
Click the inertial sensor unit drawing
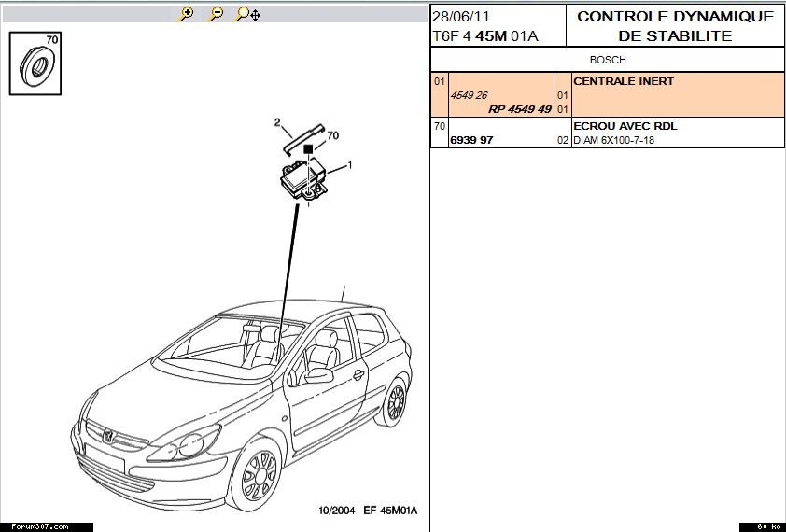tap(302, 177)
